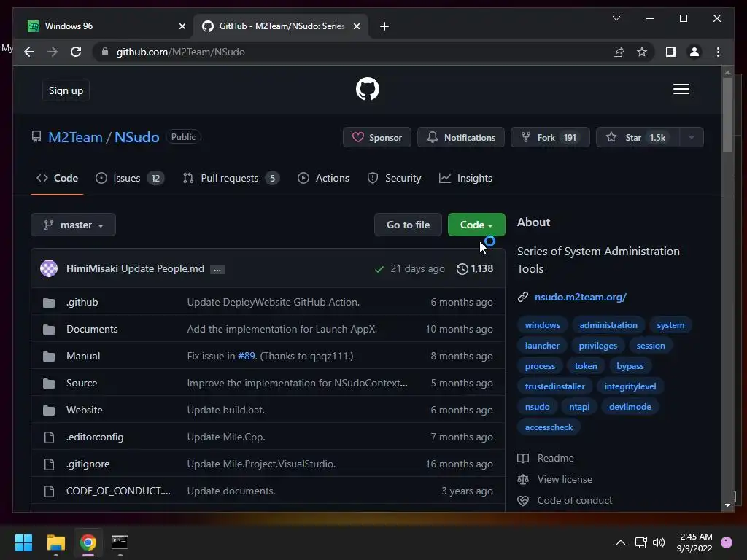Open Chrome profile avatar icon

(694, 52)
